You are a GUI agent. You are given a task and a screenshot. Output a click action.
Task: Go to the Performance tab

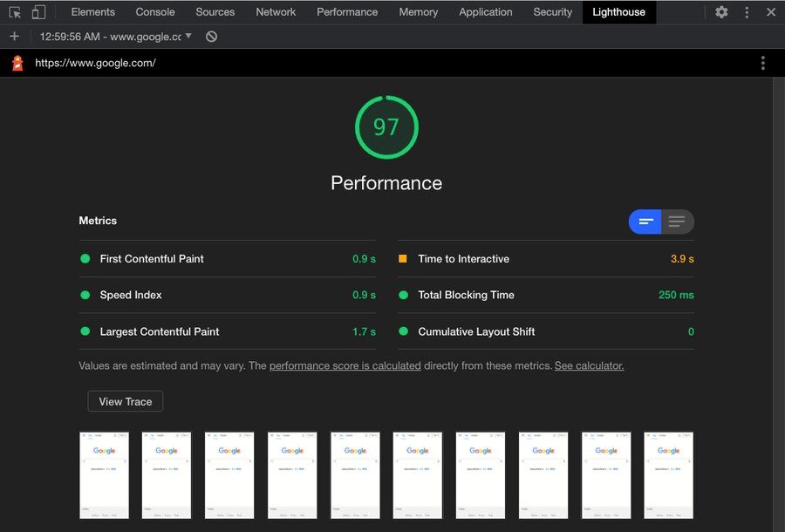pos(347,12)
